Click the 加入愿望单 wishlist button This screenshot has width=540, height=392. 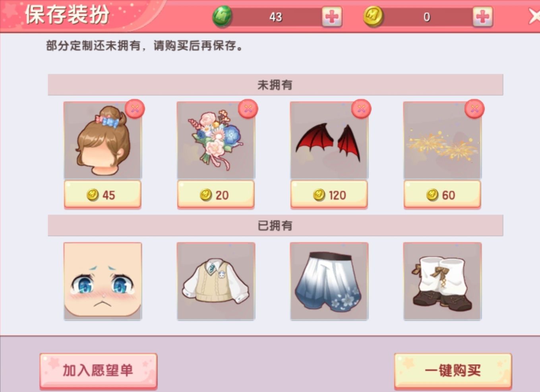pos(98,370)
